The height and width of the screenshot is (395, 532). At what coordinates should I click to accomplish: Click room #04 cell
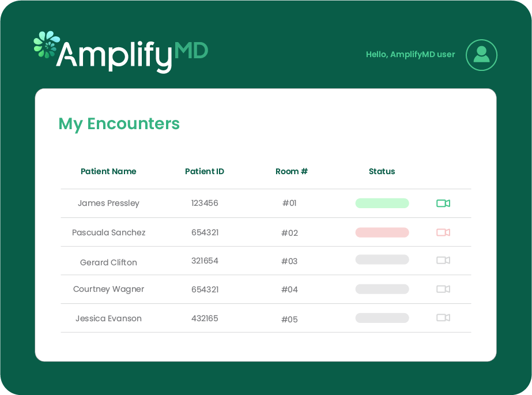289,289
